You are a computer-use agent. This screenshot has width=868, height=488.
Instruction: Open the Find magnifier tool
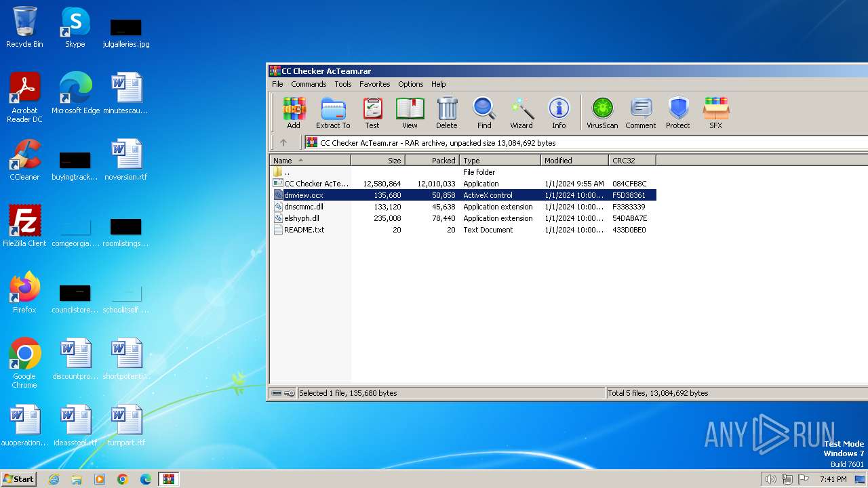tap(484, 113)
